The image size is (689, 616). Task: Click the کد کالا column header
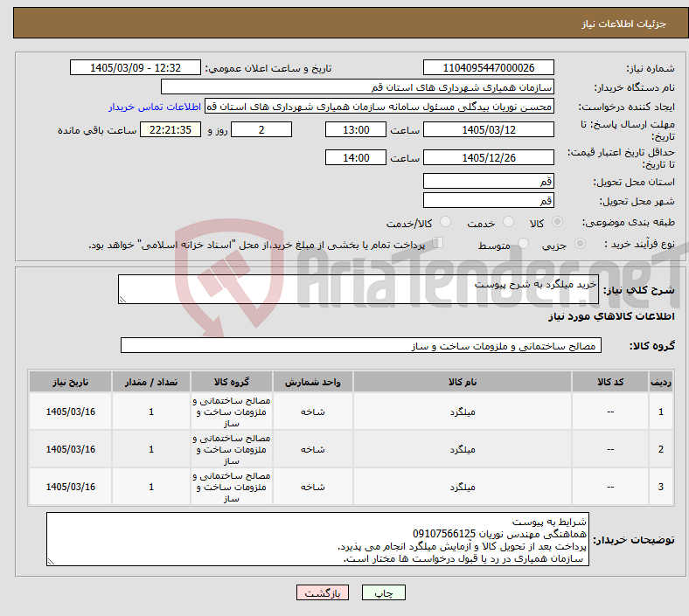pos(610,382)
